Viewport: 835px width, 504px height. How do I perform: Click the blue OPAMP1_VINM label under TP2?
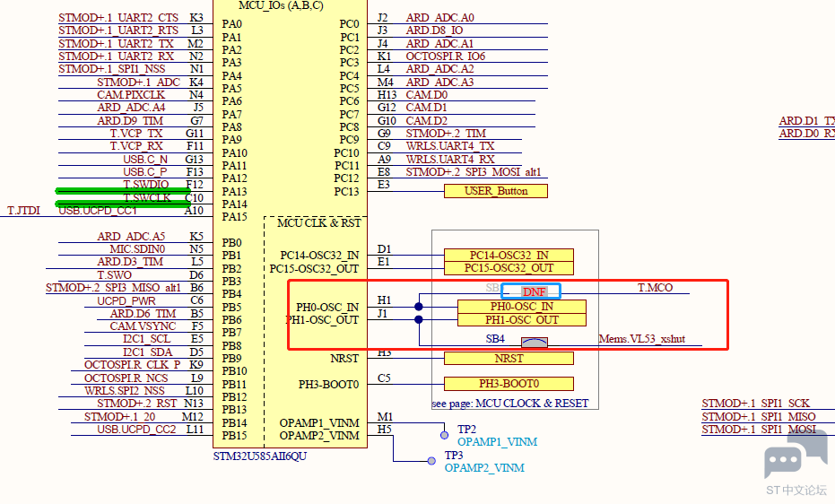coord(498,442)
